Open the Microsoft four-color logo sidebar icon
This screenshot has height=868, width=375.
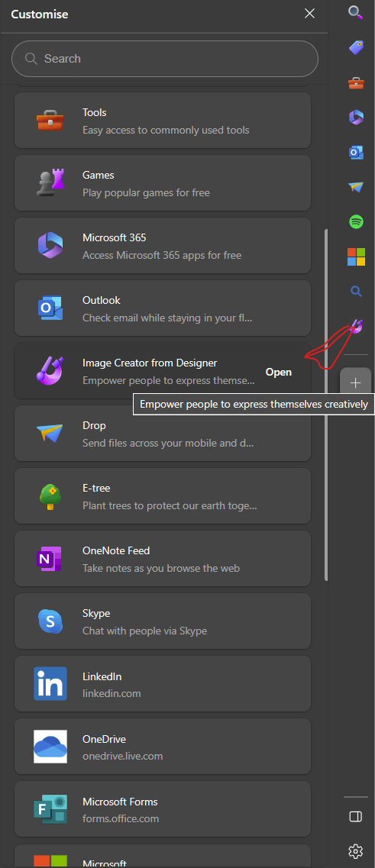tap(356, 257)
